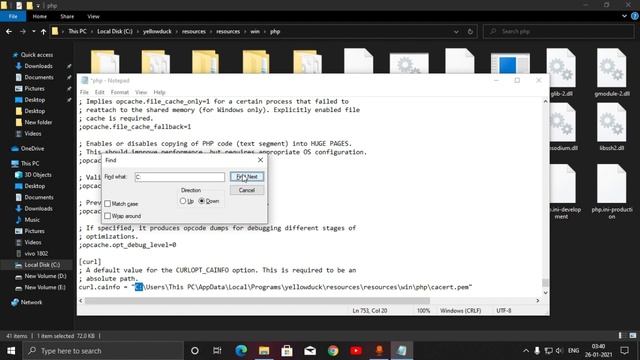Screen dimensions: 640x360
Task: Click the Find what input field
Action: coord(180,177)
